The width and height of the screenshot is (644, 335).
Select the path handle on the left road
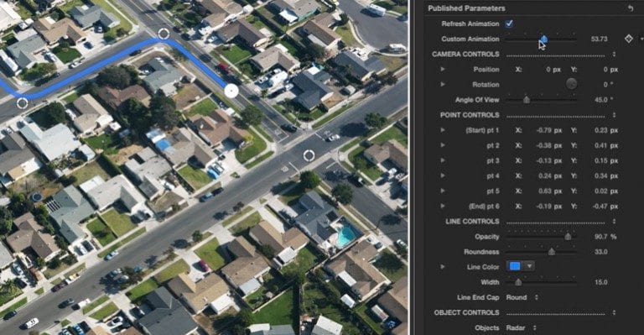tap(22, 102)
